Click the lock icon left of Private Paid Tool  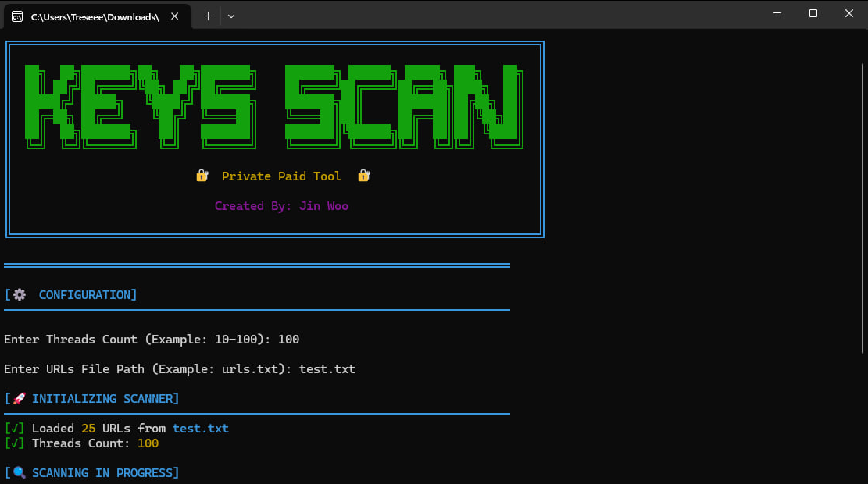(x=202, y=176)
